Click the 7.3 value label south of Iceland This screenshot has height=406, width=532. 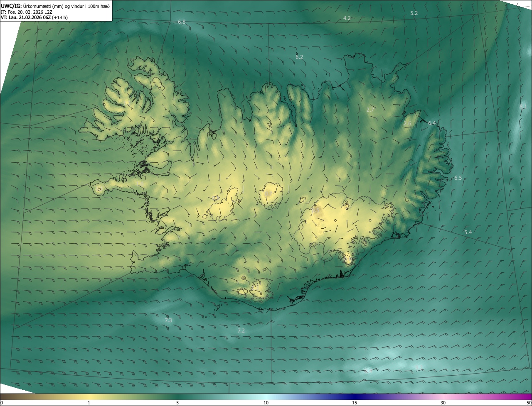(168, 320)
